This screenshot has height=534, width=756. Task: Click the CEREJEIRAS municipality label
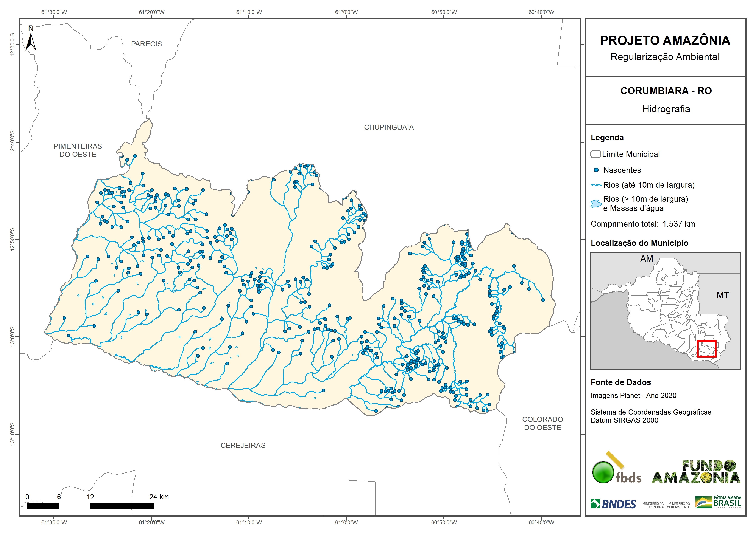[x=243, y=446]
